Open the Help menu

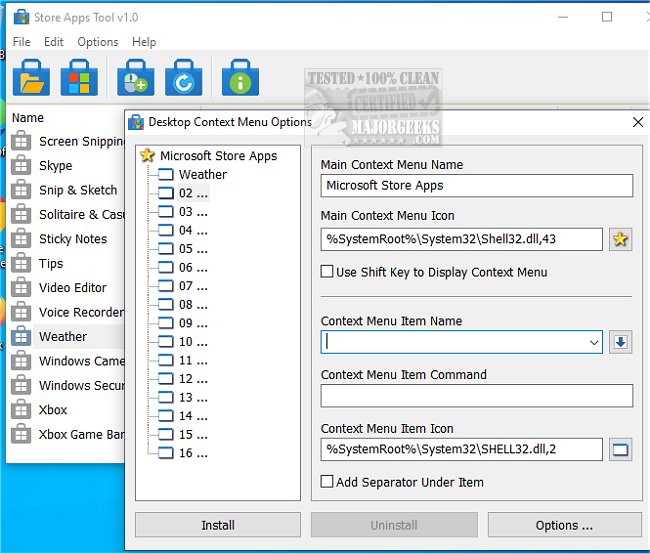144,42
